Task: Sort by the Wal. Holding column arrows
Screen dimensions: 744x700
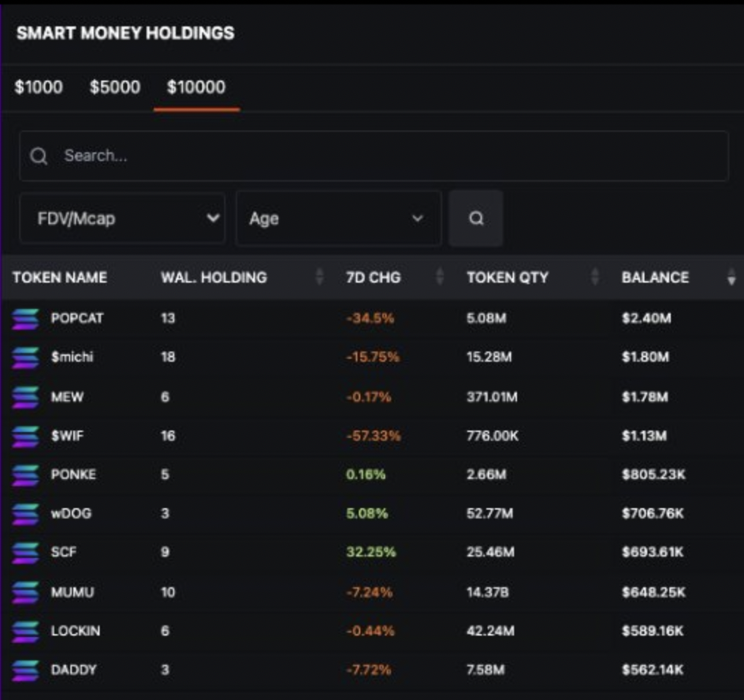Action: pyautogui.click(x=319, y=277)
